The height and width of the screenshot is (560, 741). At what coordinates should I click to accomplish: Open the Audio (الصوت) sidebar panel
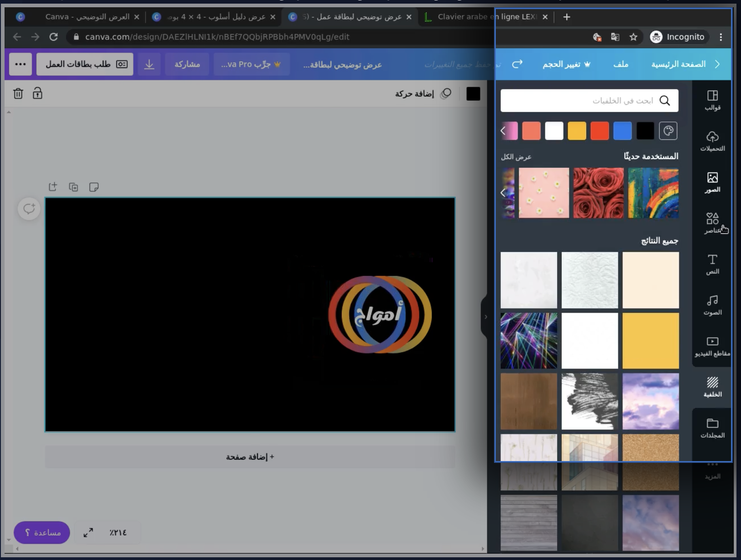tap(712, 305)
